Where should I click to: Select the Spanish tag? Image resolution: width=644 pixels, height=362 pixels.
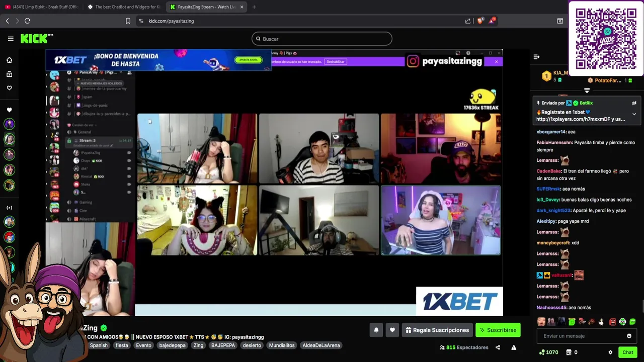(x=99, y=345)
